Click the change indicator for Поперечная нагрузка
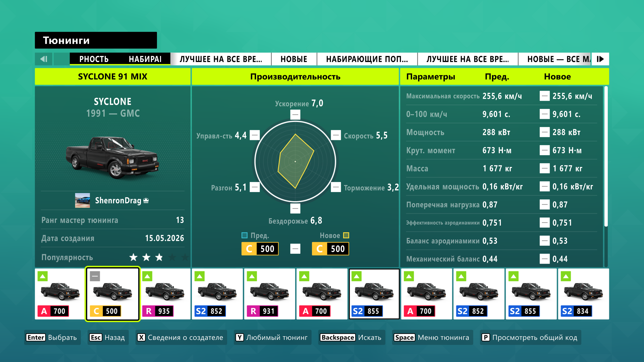The height and width of the screenshot is (362, 644). tap(545, 205)
